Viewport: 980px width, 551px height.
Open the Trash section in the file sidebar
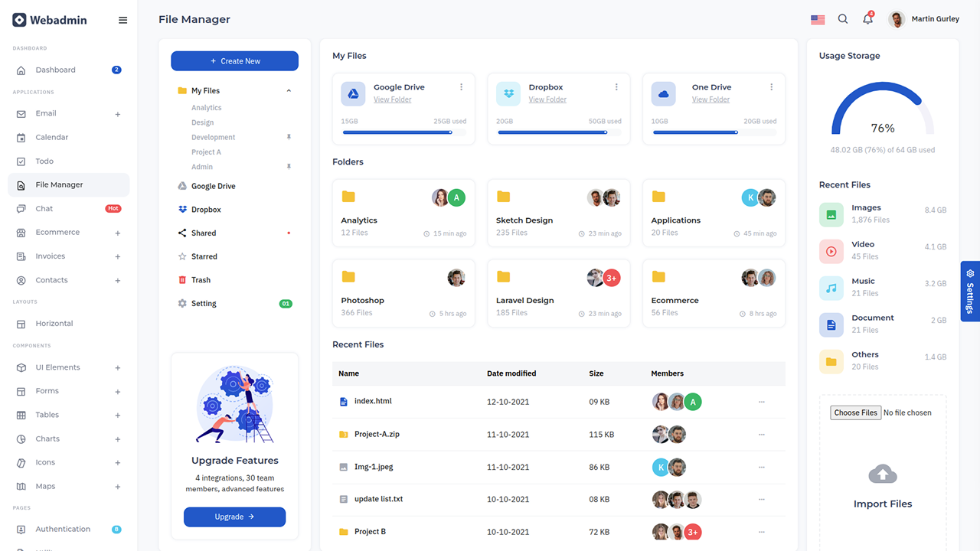coord(182,279)
